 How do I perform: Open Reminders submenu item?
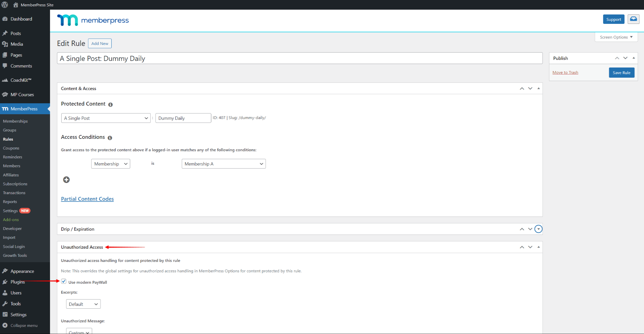(x=13, y=157)
